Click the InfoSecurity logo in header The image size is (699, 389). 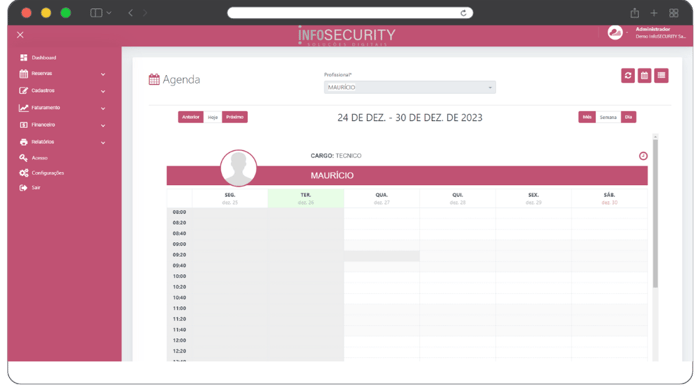pyautogui.click(x=346, y=36)
